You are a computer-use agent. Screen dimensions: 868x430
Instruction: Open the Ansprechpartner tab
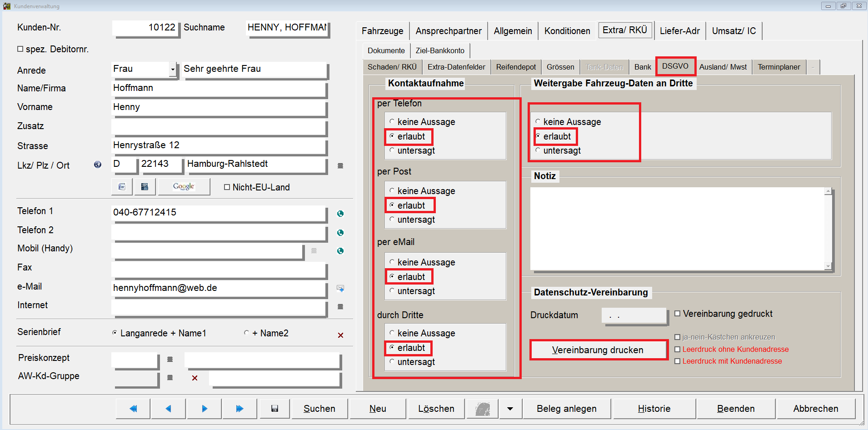pos(449,31)
